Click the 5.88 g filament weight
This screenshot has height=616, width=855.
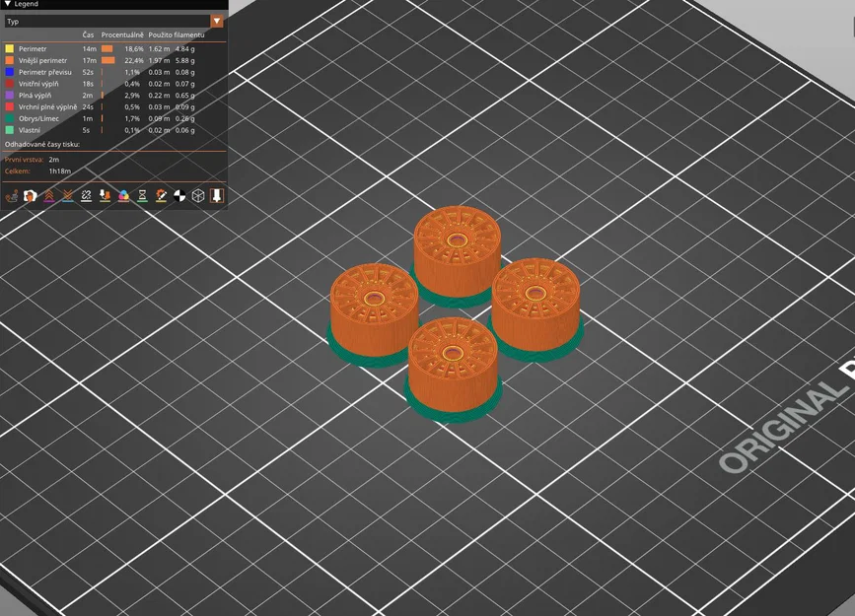[x=184, y=60]
